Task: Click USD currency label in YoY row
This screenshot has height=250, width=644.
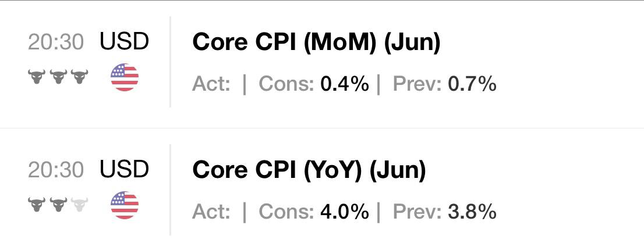Action: tap(124, 170)
